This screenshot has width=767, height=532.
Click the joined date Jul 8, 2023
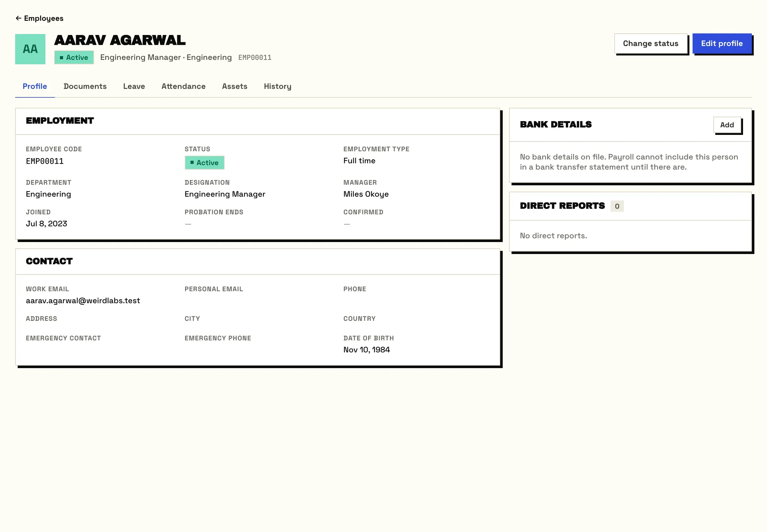[46, 224]
